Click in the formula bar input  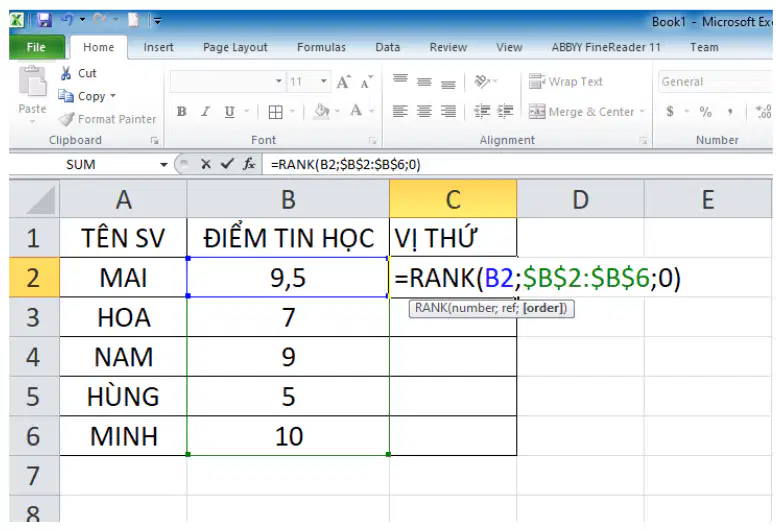coord(518,164)
